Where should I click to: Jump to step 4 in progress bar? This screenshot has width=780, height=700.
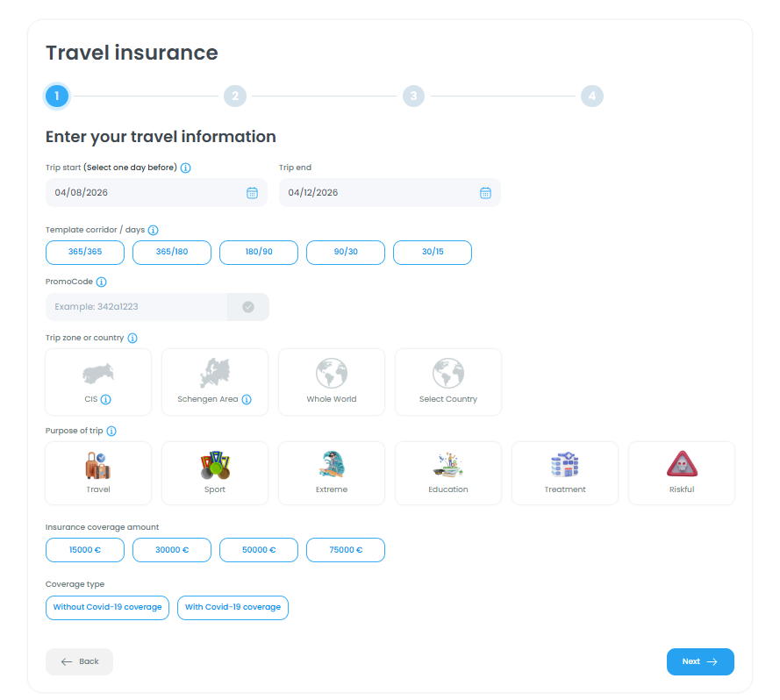tap(592, 96)
